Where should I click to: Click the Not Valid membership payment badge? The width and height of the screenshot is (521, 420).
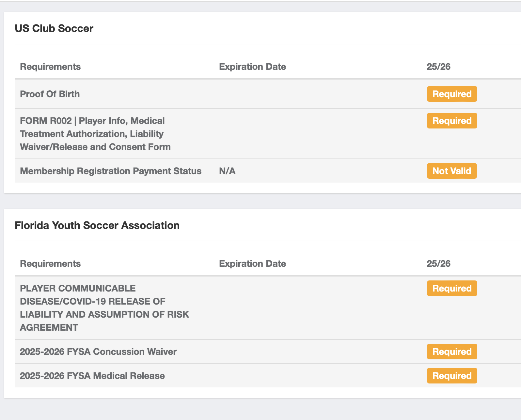point(451,171)
